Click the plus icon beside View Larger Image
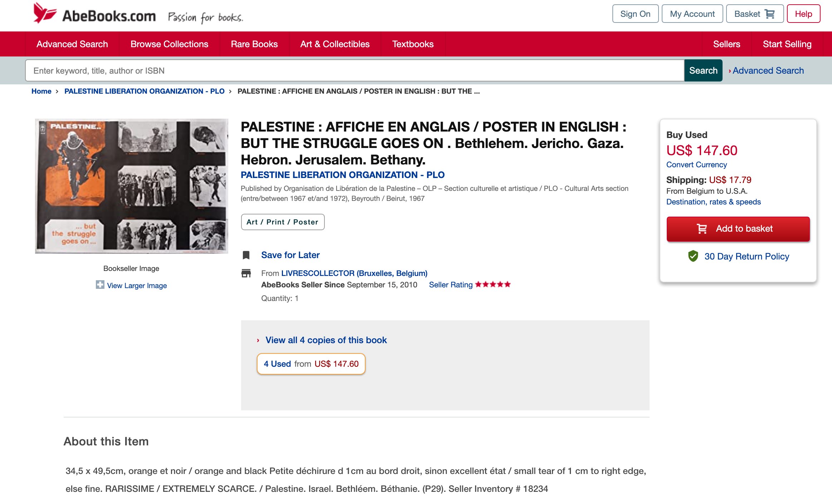This screenshot has width=832, height=504. tap(100, 285)
